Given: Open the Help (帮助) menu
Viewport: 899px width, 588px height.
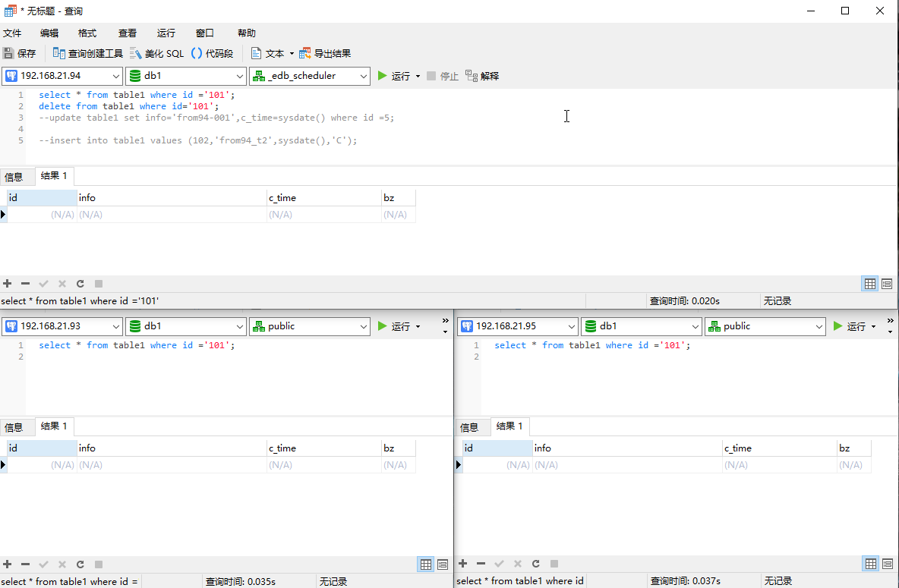Looking at the screenshot, I should (x=247, y=33).
